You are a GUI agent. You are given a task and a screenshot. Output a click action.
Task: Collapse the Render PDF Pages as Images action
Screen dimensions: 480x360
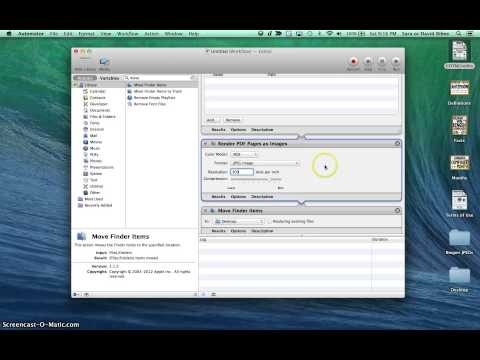(x=205, y=144)
